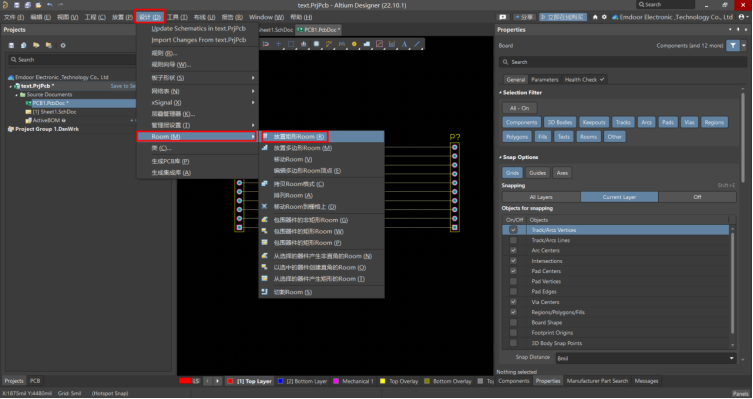Click the All - On button
This screenshot has width=753, height=399.
point(520,109)
